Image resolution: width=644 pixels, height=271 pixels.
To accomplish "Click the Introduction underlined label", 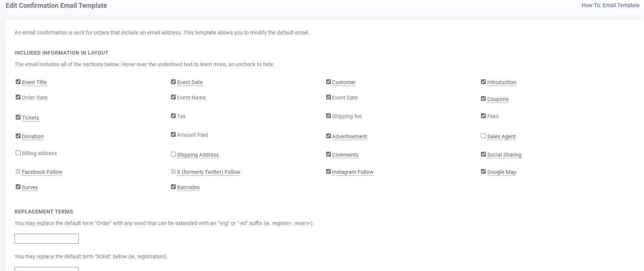I will [501, 82].
